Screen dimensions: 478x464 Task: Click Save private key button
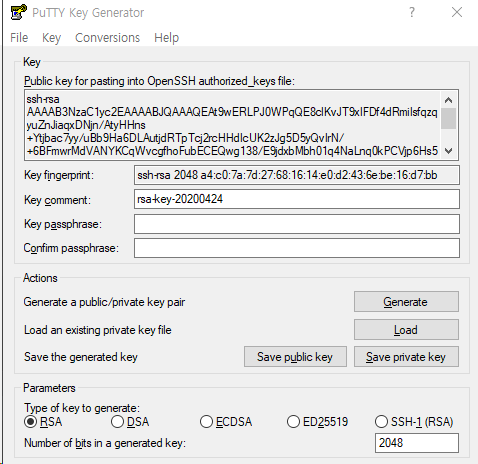click(406, 357)
